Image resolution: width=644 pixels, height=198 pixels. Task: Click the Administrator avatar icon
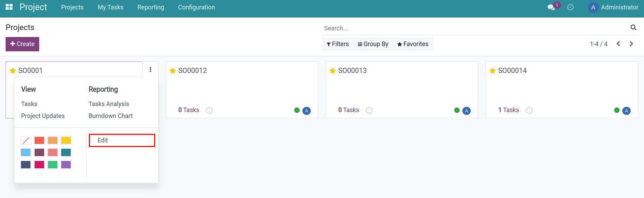(593, 7)
